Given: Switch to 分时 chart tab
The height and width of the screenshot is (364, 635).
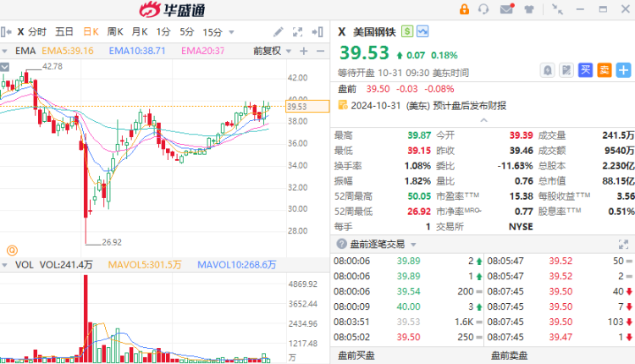Looking at the screenshot, I should pos(37,32).
